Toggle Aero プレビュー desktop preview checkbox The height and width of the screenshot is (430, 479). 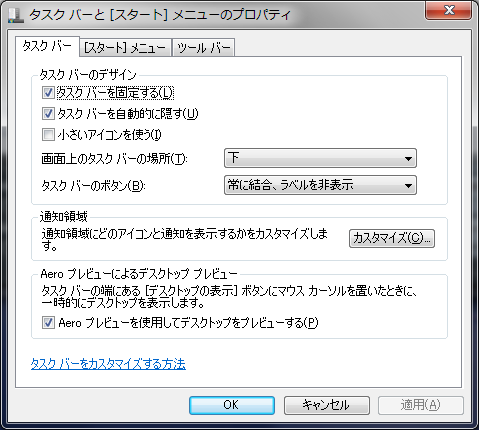click(48, 323)
